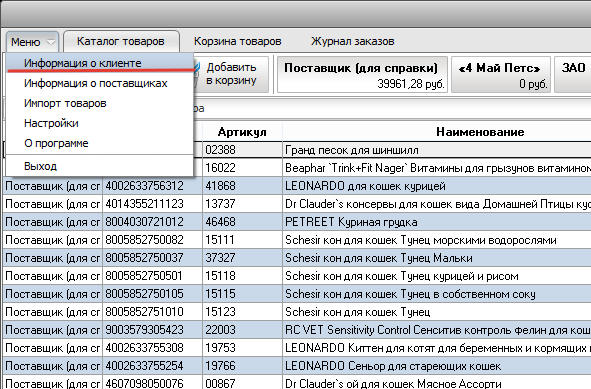Select the ЗАО supplier button
Screen dimensions: 591x389
click(573, 75)
